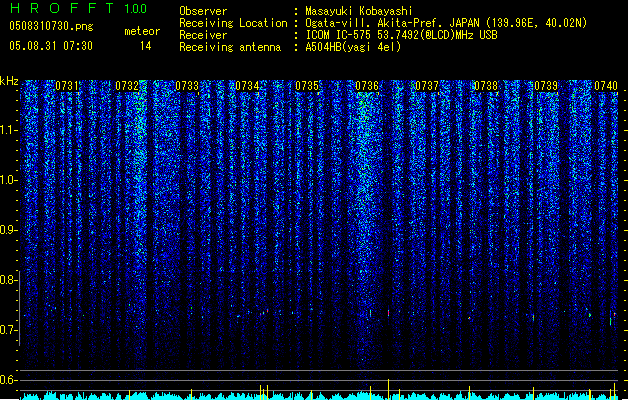Click the Receiving antenna label

pos(230,47)
